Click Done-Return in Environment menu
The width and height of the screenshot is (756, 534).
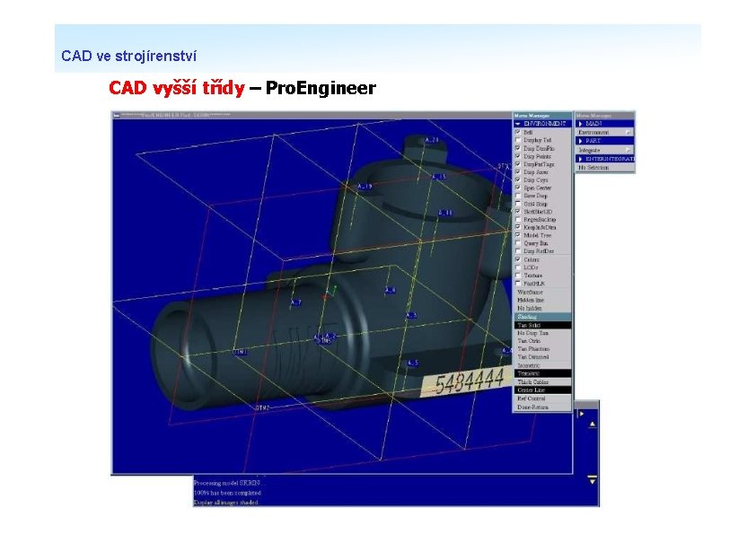coord(542,407)
